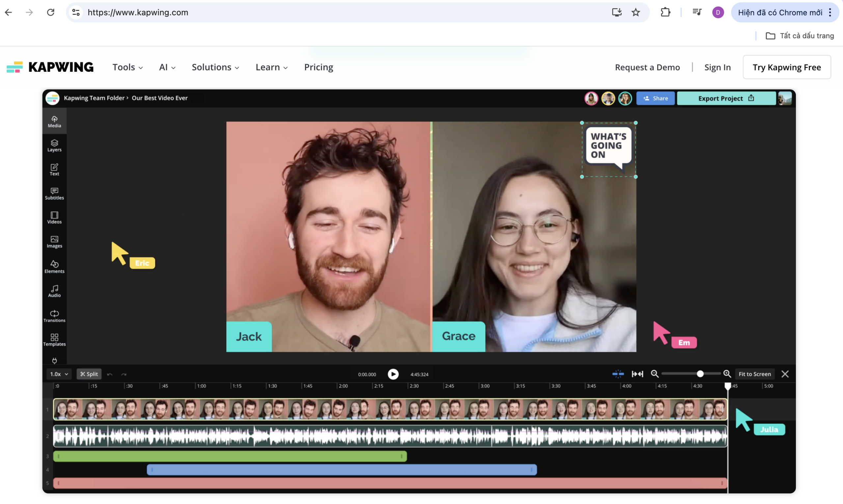Expand the Tools dropdown menu
843x504 pixels.
click(x=127, y=67)
